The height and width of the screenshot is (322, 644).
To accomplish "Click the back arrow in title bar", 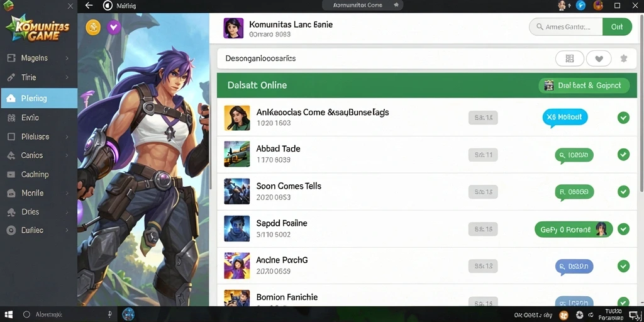I will coord(89,5).
